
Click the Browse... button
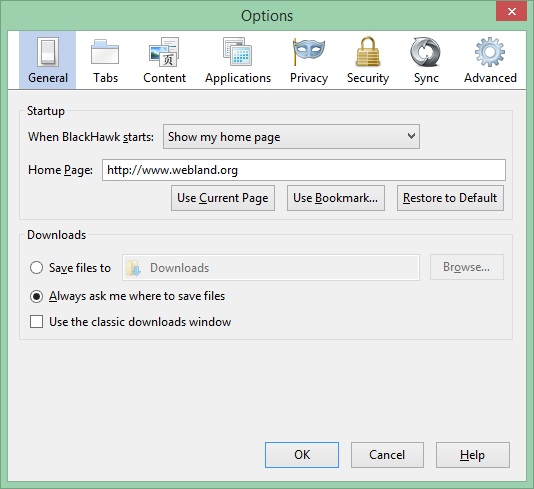click(467, 267)
